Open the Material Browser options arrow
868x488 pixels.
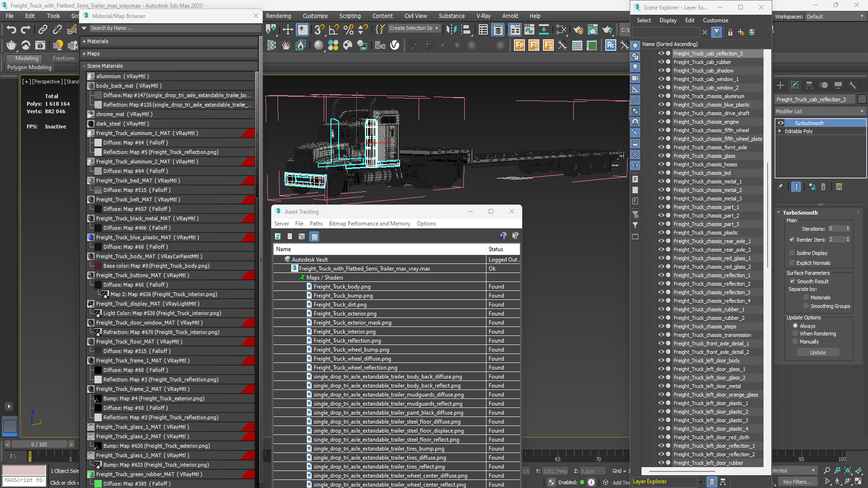84,28
